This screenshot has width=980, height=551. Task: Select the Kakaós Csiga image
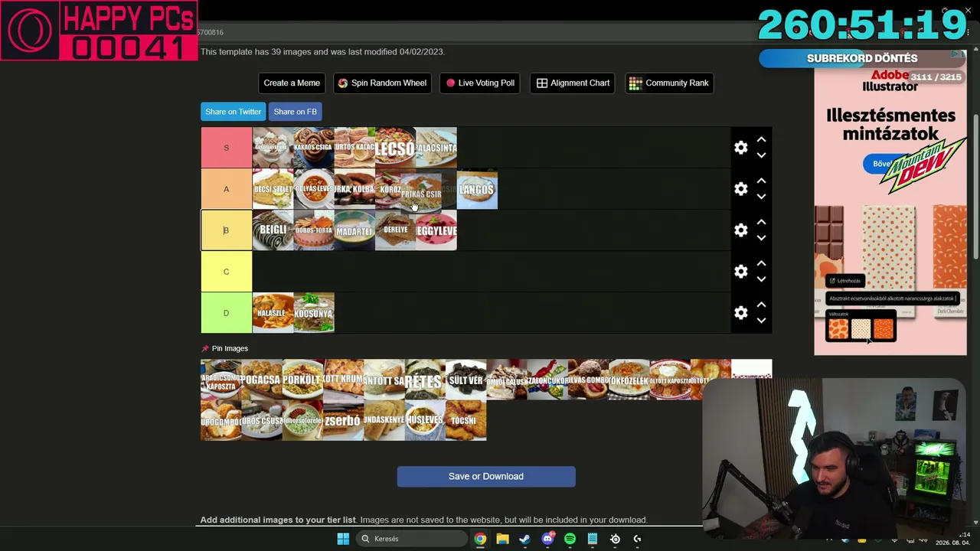314,148
